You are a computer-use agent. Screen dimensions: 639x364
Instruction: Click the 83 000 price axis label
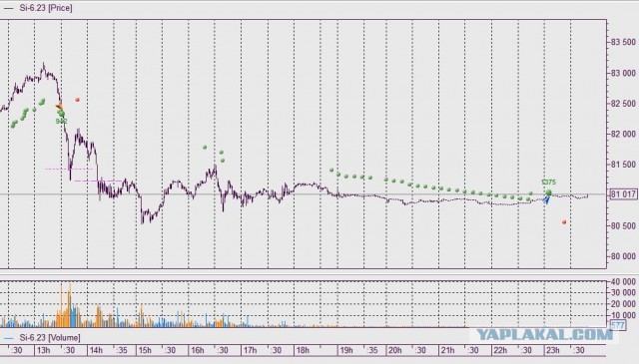(x=623, y=73)
